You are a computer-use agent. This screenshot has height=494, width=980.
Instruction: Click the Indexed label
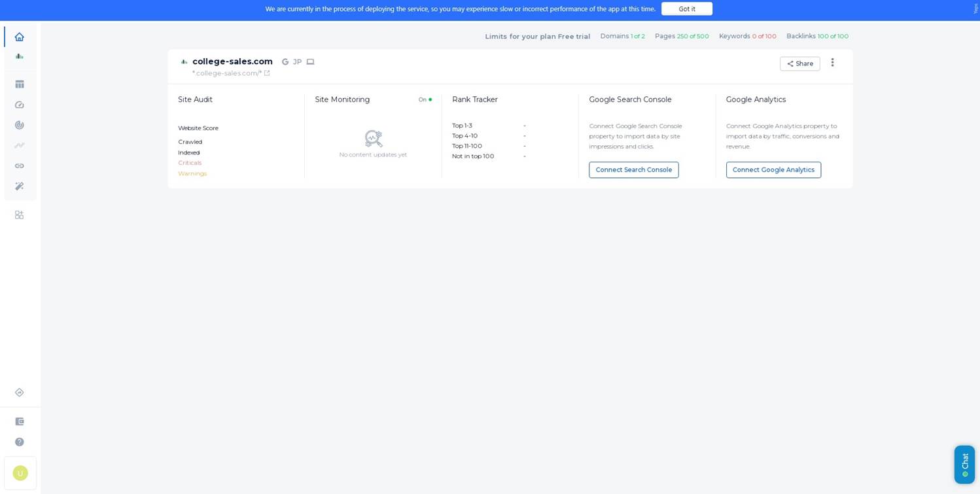189,152
